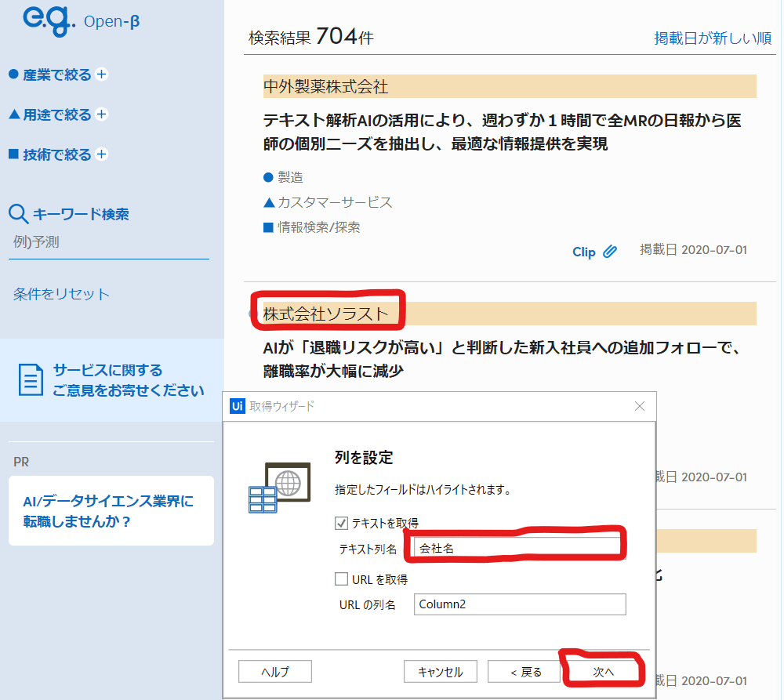Focus the テキスト列名 input field
Image resolution: width=784 pixels, height=700 pixels.
click(519, 549)
